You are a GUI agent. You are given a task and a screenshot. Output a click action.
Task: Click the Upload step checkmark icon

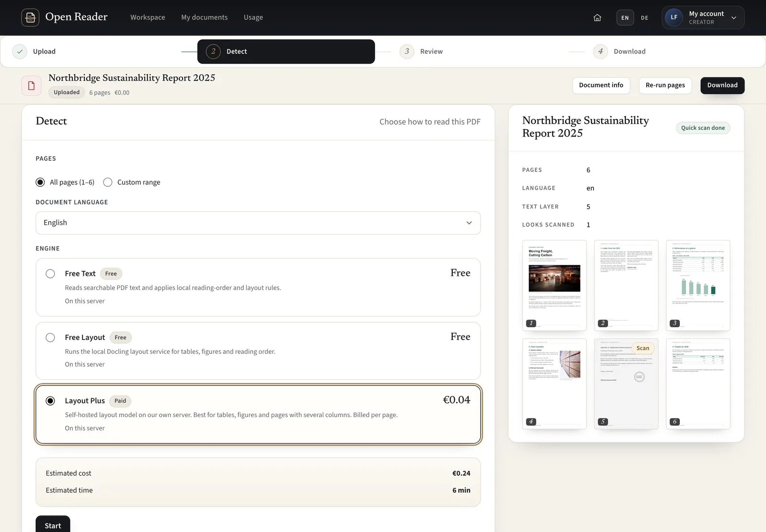coord(20,51)
